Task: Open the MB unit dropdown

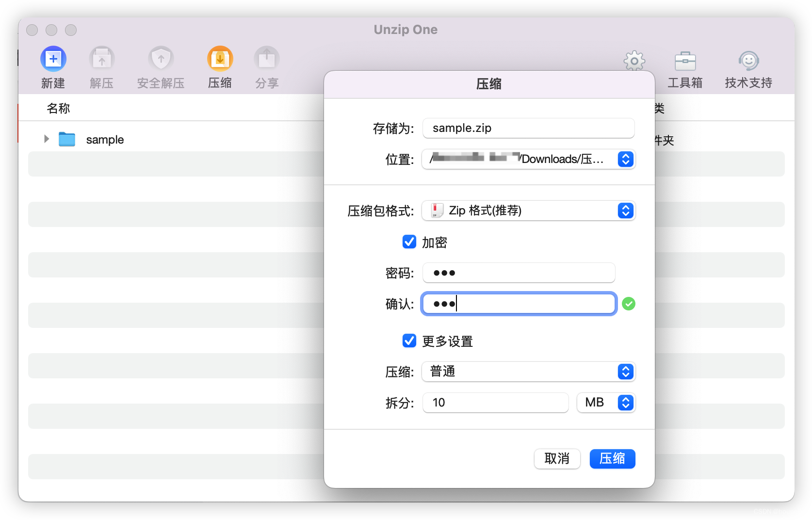Action: 606,403
